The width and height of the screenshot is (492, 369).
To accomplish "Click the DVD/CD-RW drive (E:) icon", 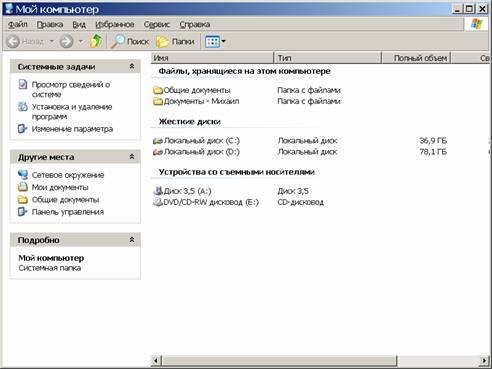I will click(158, 202).
